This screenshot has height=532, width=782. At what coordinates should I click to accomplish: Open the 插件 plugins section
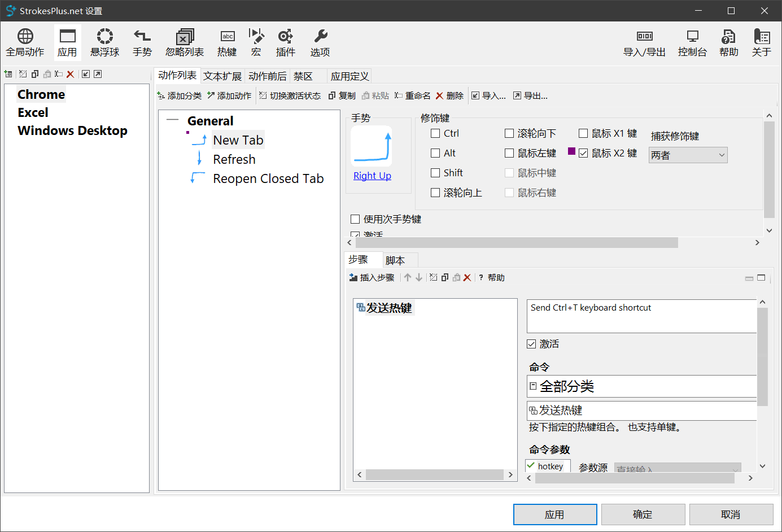285,43
